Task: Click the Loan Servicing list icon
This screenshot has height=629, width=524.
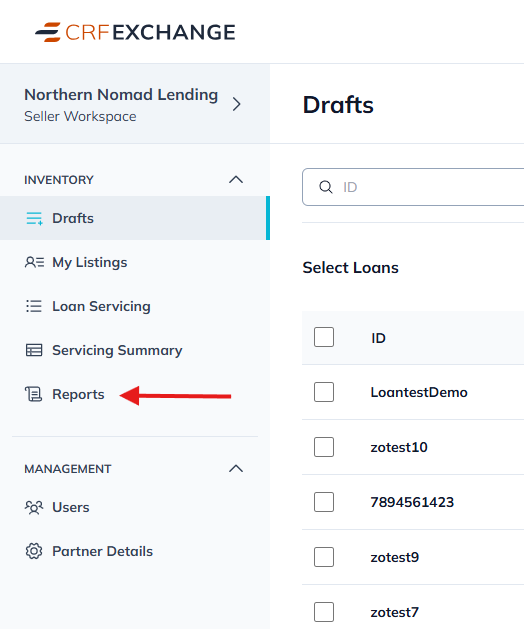Action: pos(34,306)
